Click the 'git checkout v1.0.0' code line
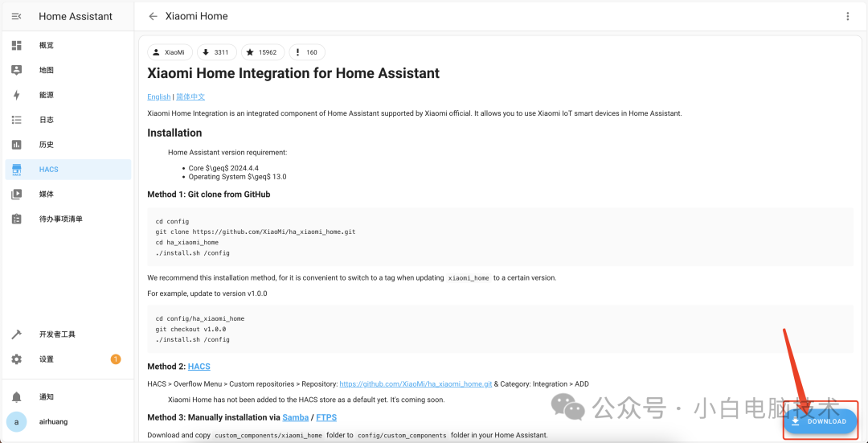Viewport: 868px width, 443px height. (x=190, y=329)
